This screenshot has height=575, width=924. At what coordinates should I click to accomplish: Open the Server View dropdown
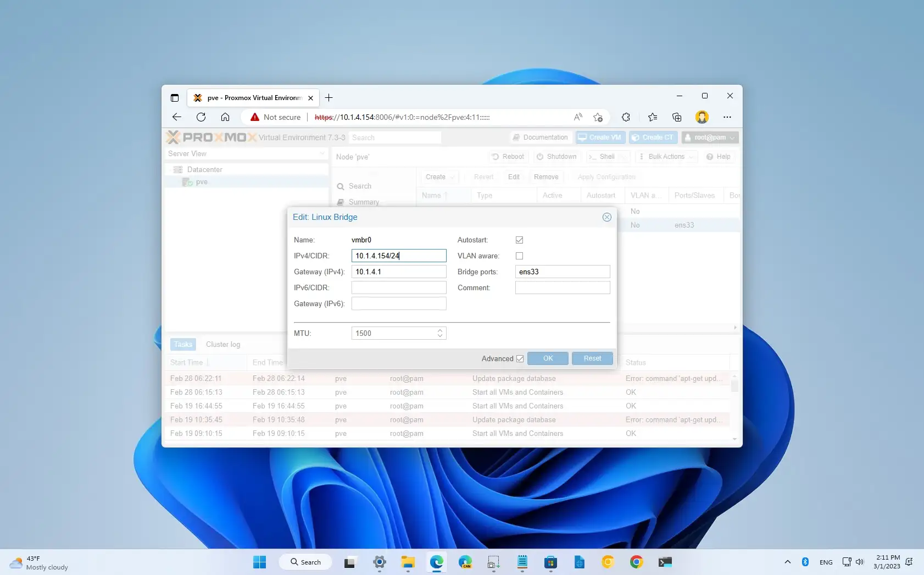322,154
